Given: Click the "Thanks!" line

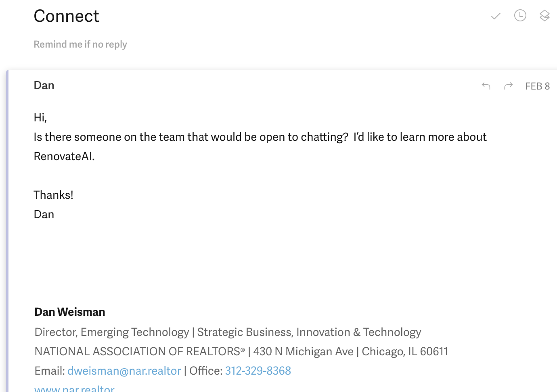Looking at the screenshot, I should [54, 195].
